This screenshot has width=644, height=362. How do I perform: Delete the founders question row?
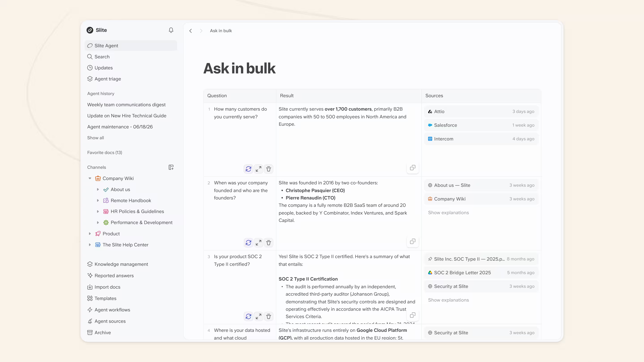click(x=269, y=243)
